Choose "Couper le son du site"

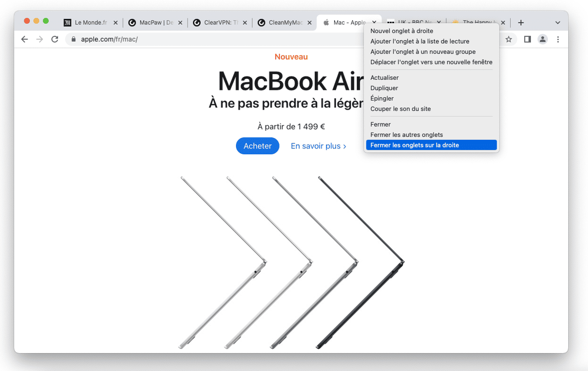tap(400, 109)
